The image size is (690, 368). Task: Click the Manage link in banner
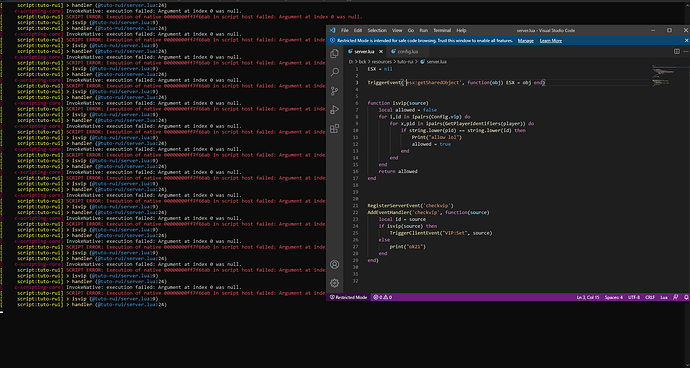(x=525, y=40)
